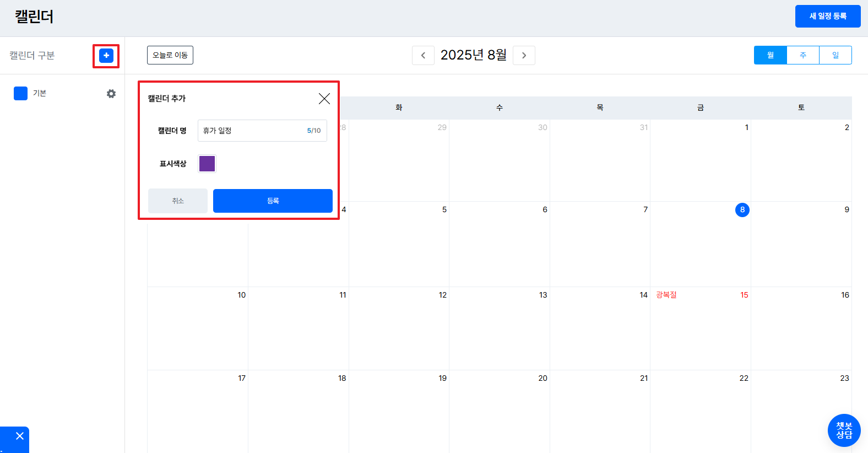Switch to 월 month view tab
Screen dimensions: 868x453
click(770, 55)
